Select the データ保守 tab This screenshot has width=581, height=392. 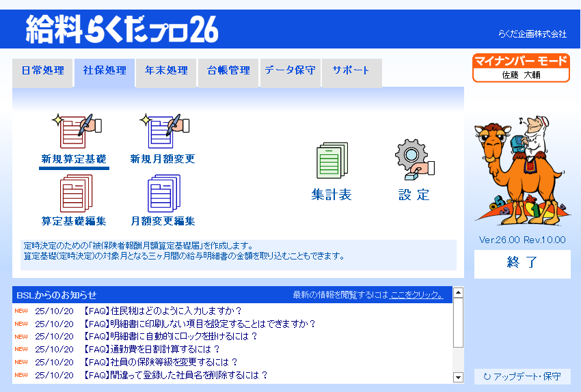290,70
